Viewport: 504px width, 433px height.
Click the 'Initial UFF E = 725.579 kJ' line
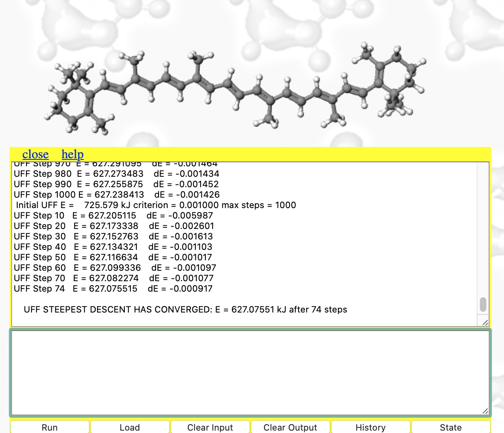[156, 205]
